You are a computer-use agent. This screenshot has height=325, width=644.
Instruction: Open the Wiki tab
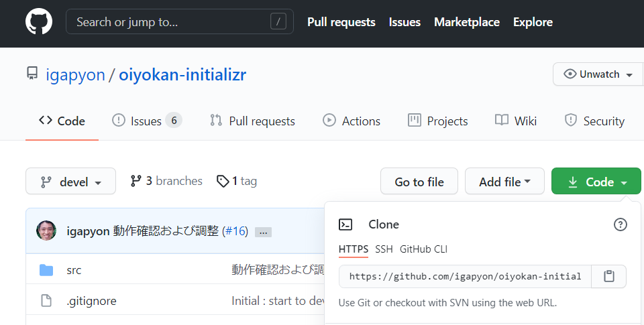pyautogui.click(x=516, y=121)
